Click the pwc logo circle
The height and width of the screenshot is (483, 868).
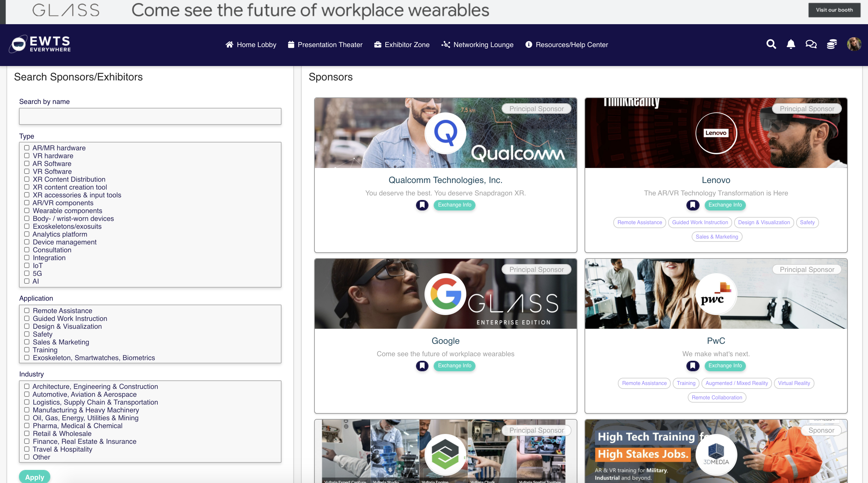[x=716, y=294]
